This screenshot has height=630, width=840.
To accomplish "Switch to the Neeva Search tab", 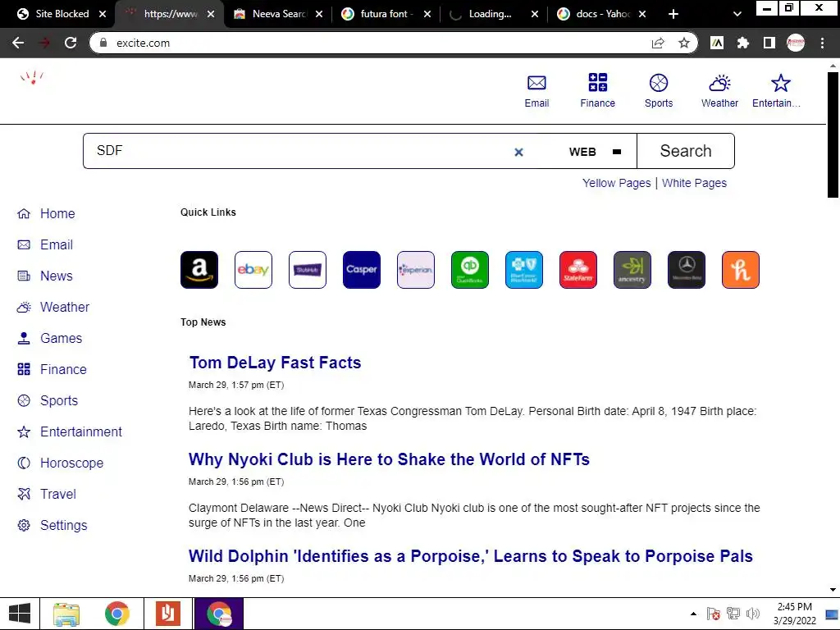I will [279, 14].
